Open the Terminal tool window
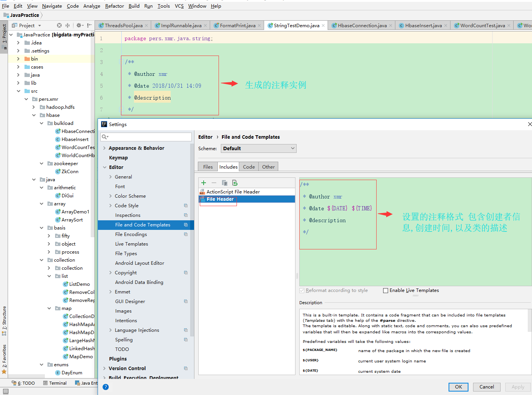The image size is (532, 395). [55, 383]
